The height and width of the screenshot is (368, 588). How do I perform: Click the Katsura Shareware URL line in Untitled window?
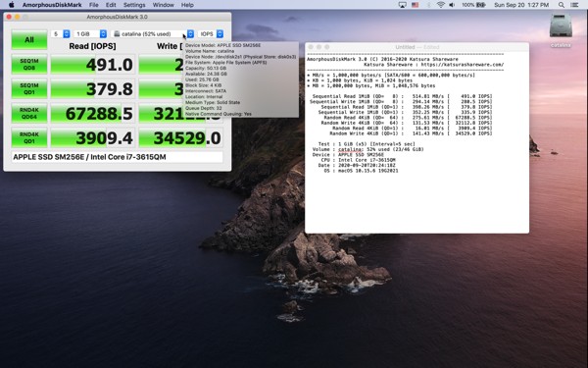pyautogui.click(x=434, y=64)
